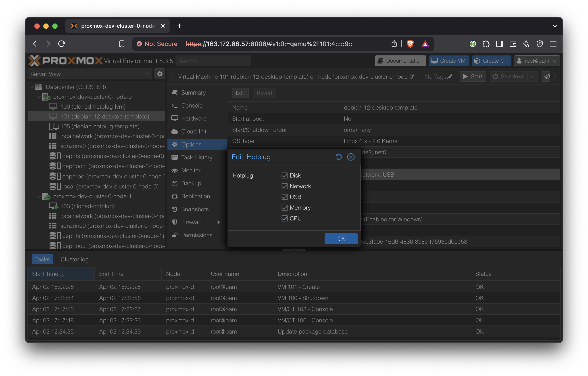Click the Brave Shields lion icon
Viewport: 588px width, 376px height.
[410, 44]
